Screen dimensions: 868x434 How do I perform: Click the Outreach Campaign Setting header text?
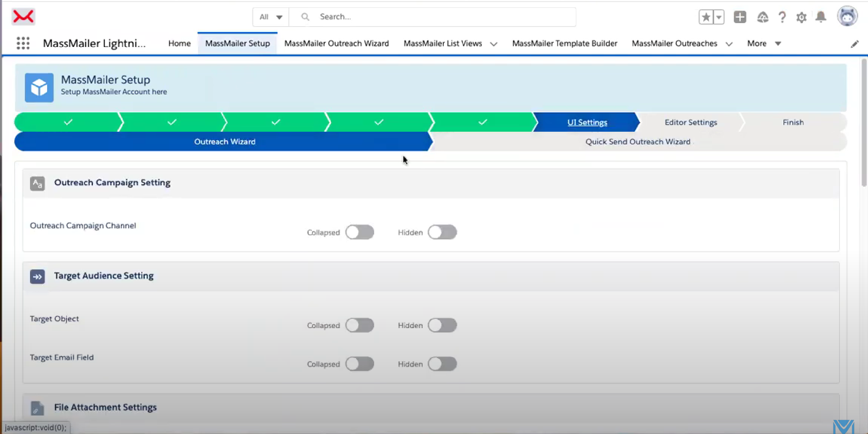112,183
